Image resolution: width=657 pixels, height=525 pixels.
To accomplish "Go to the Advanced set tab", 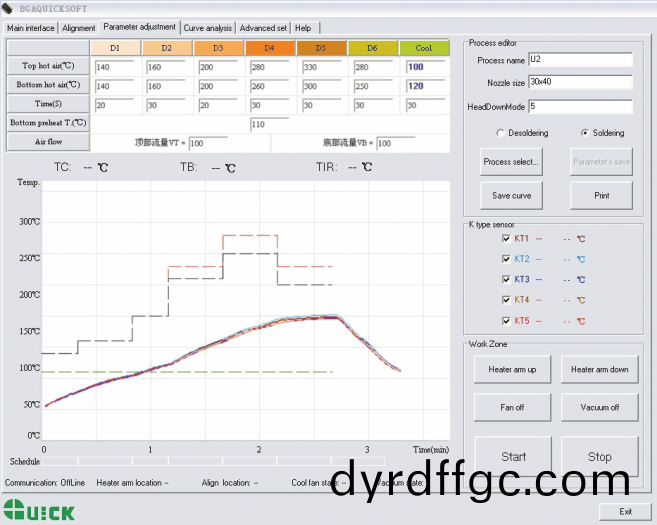I will tap(263, 28).
